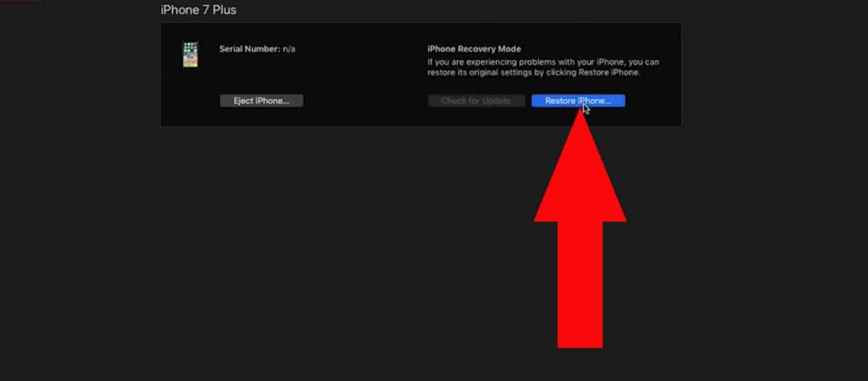Screen dimensions: 868x381
Task: Activate the Eject iPhone control
Action: click(x=261, y=100)
